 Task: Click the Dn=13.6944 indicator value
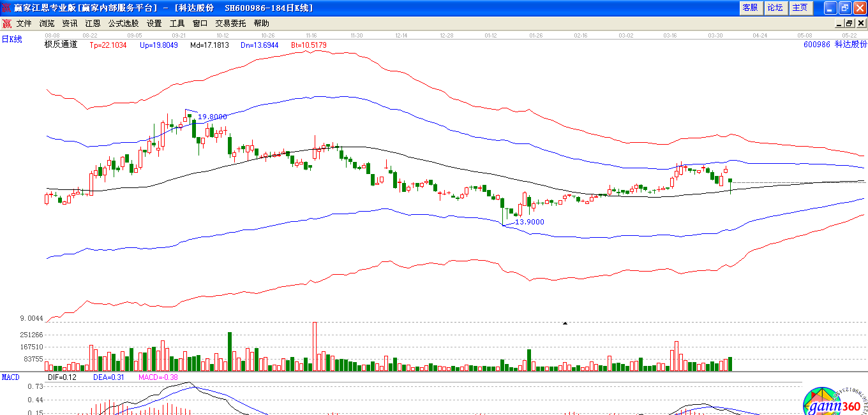click(260, 45)
